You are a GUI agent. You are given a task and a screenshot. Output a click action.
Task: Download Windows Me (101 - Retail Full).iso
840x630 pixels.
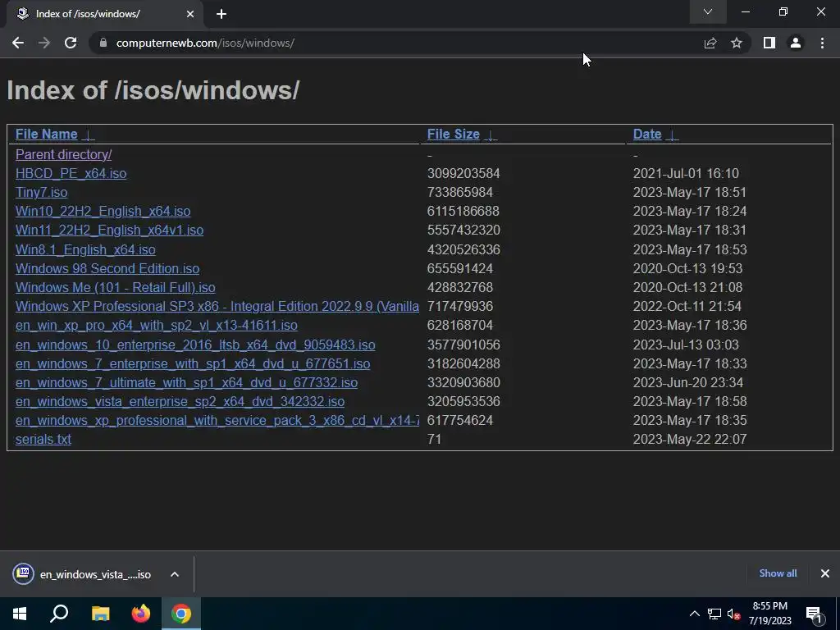[x=115, y=287]
